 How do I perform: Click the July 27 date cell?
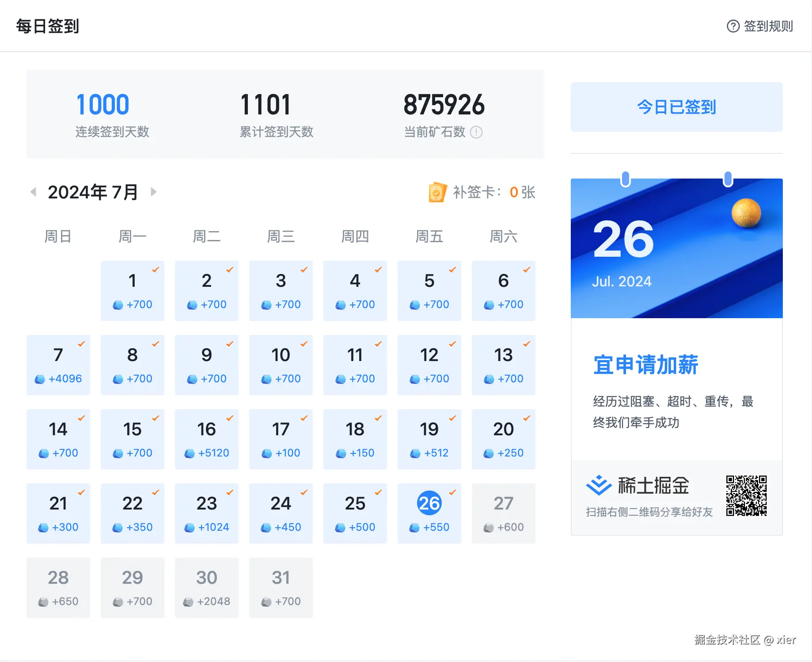pos(503,513)
